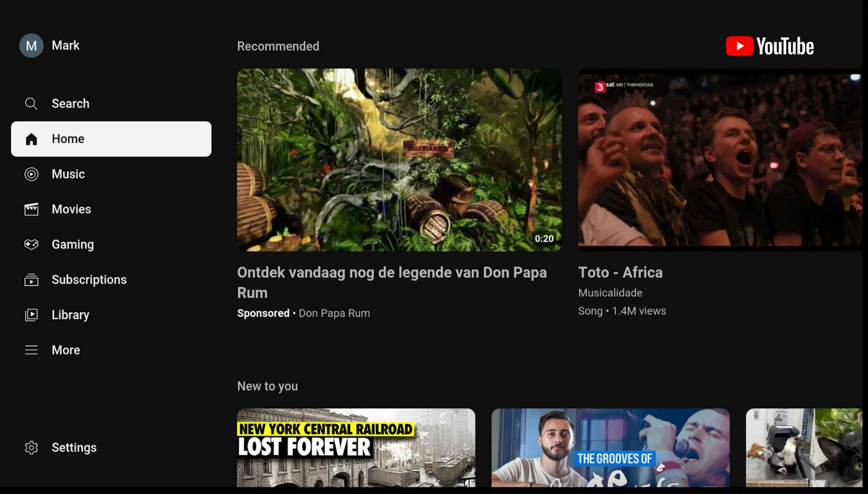
Task: Click the Settings gear icon
Action: 31,448
